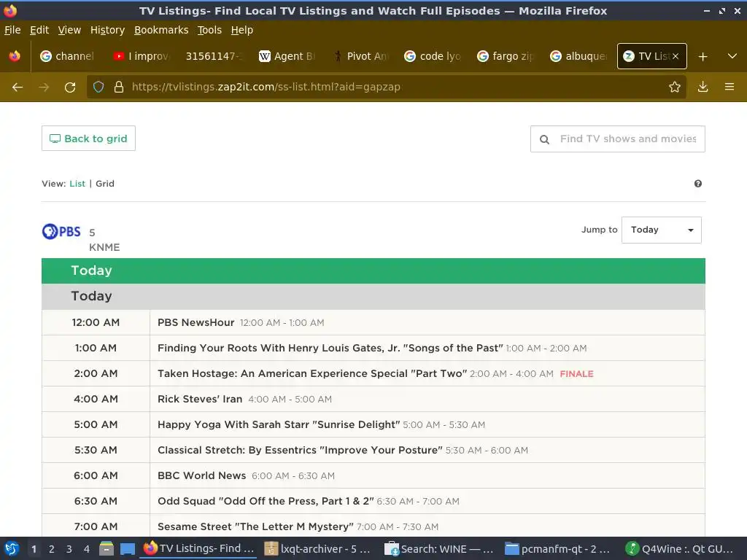
Task: Click the 4:00 AM time cell
Action: (x=96, y=399)
